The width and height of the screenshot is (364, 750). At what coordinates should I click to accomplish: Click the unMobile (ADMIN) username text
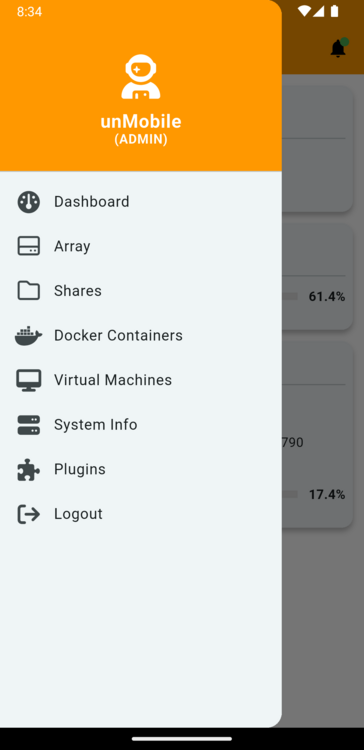[x=141, y=129]
